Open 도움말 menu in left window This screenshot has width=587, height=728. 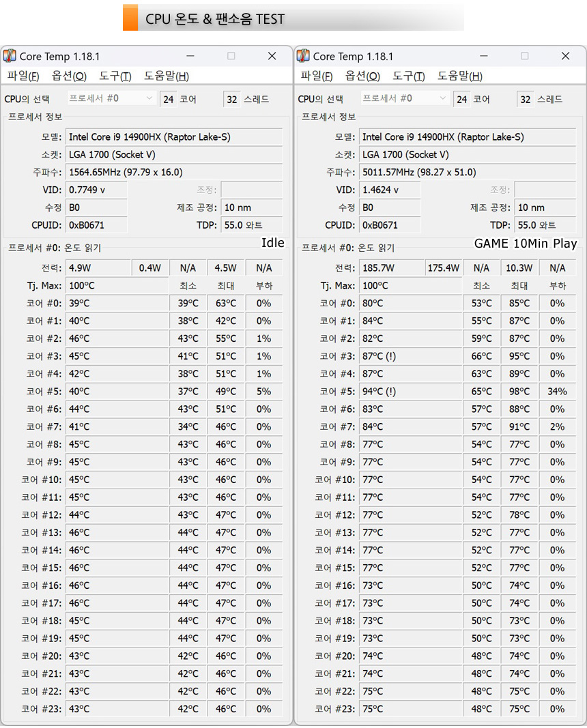166,76
